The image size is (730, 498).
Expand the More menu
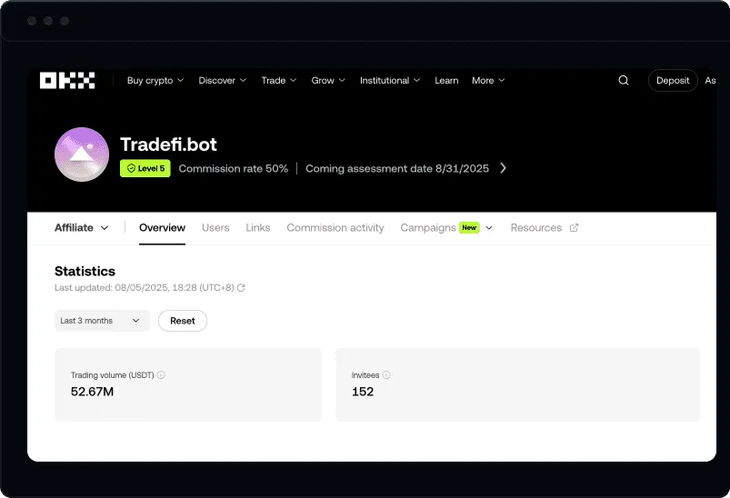[x=488, y=81]
